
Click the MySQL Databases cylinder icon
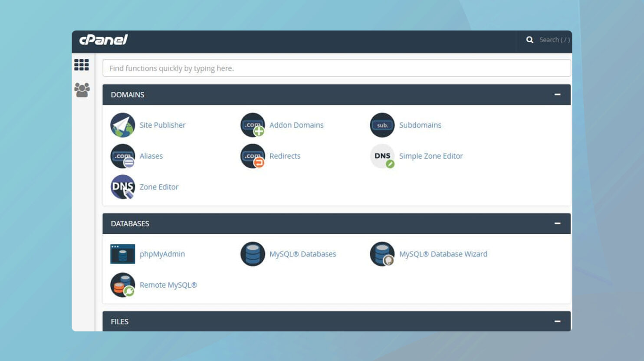click(x=253, y=254)
